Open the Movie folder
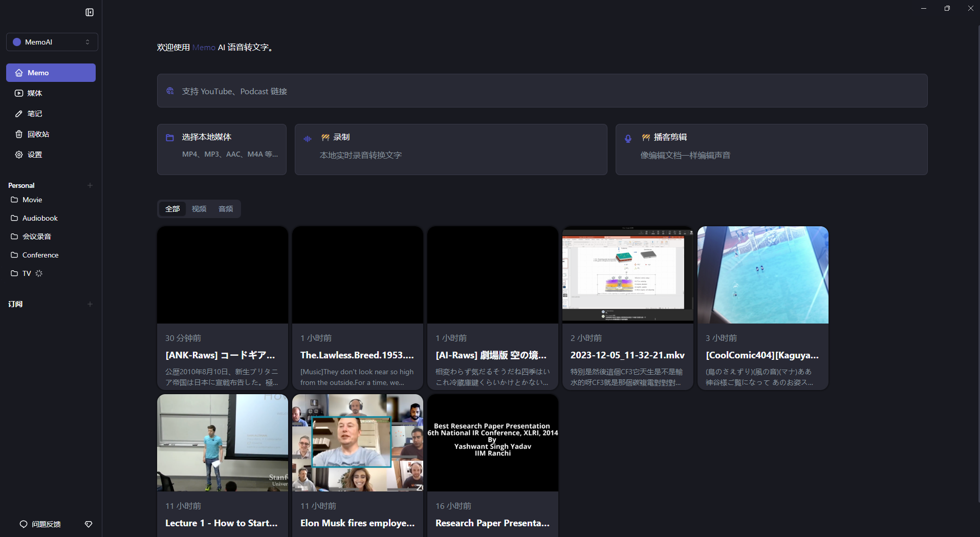Viewport: 980px width, 537px height. tap(32, 200)
